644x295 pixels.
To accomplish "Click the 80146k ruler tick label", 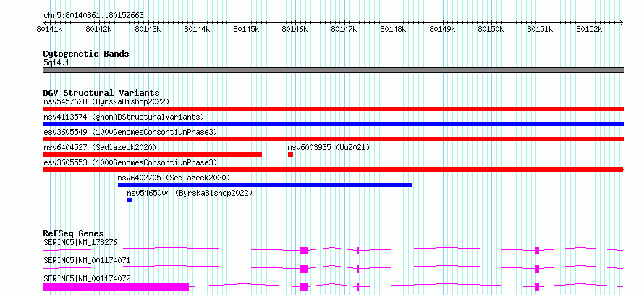I will pos(295,29).
